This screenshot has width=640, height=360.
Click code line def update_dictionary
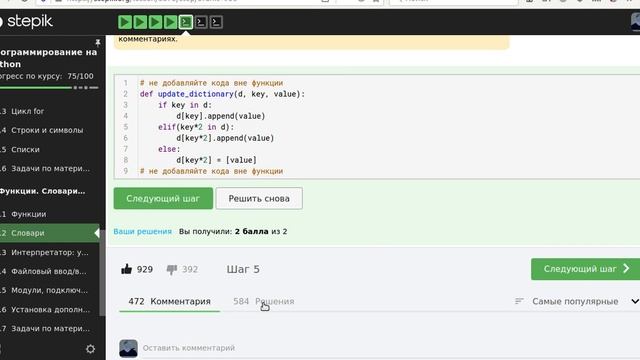point(222,94)
